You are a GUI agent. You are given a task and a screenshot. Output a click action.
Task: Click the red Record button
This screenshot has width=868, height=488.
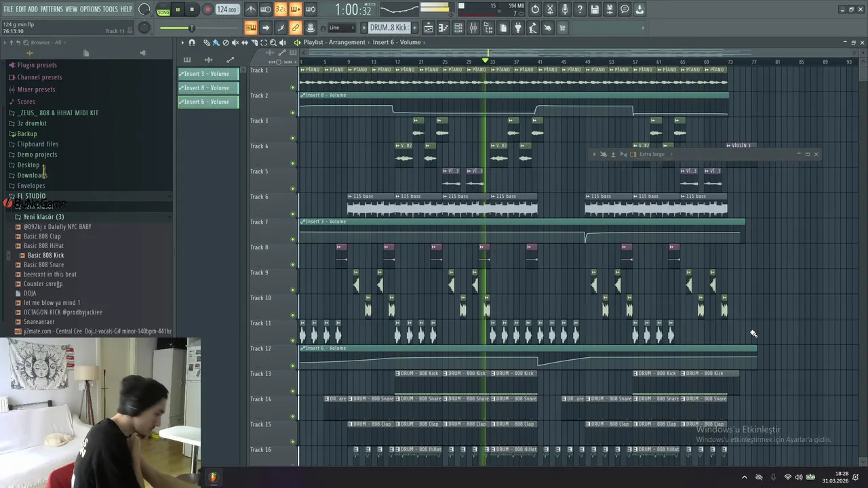click(x=207, y=9)
